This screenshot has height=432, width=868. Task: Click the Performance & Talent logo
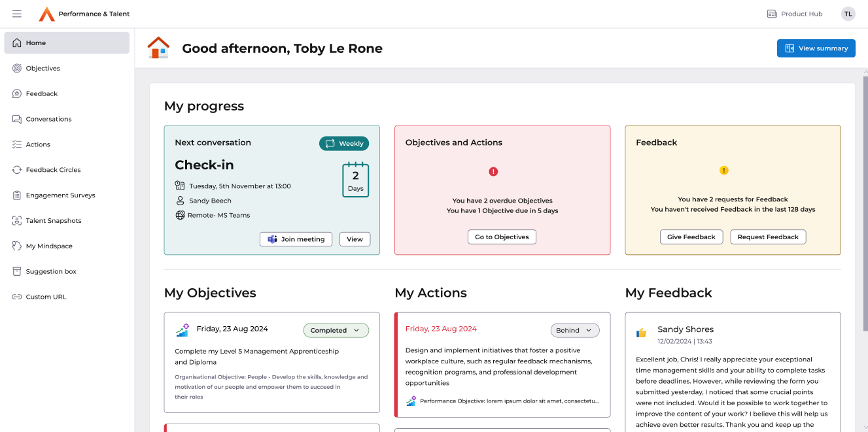tap(46, 14)
